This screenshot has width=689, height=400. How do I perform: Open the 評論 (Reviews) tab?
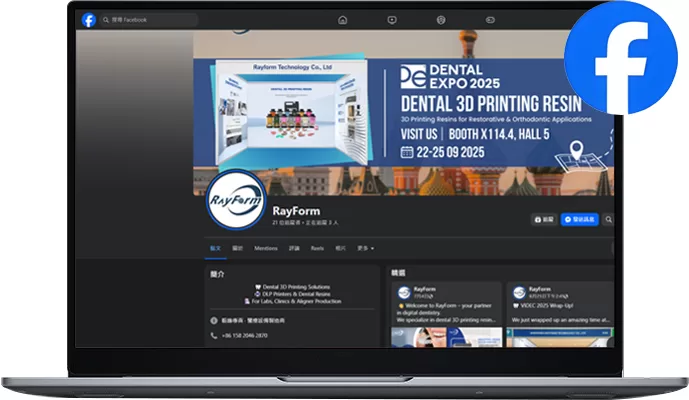pos(294,248)
